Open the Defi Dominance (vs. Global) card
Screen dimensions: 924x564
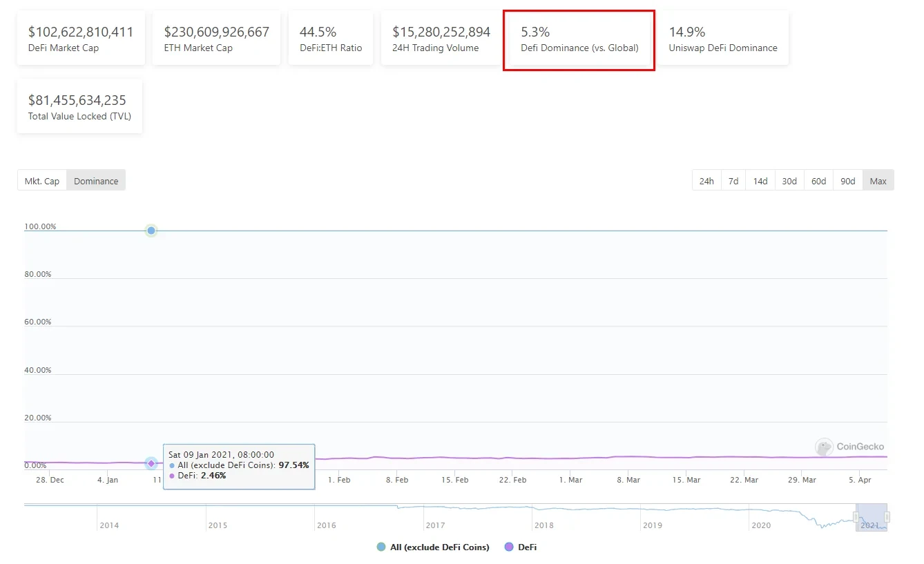coord(579,39)
